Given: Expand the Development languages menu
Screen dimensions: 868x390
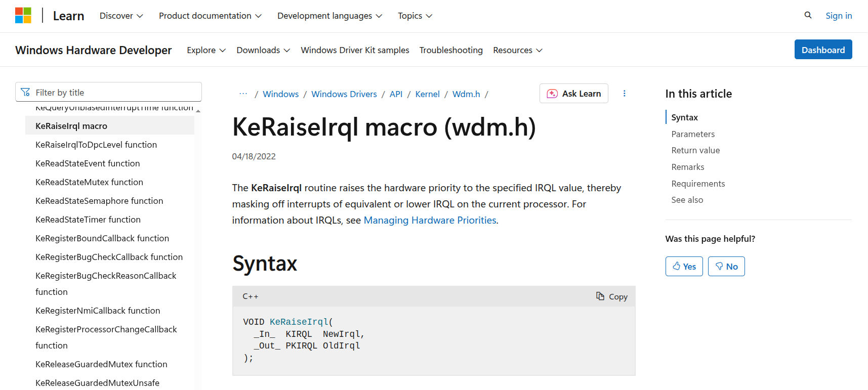Looking at the screenshot, I should (x=329, y=16).
